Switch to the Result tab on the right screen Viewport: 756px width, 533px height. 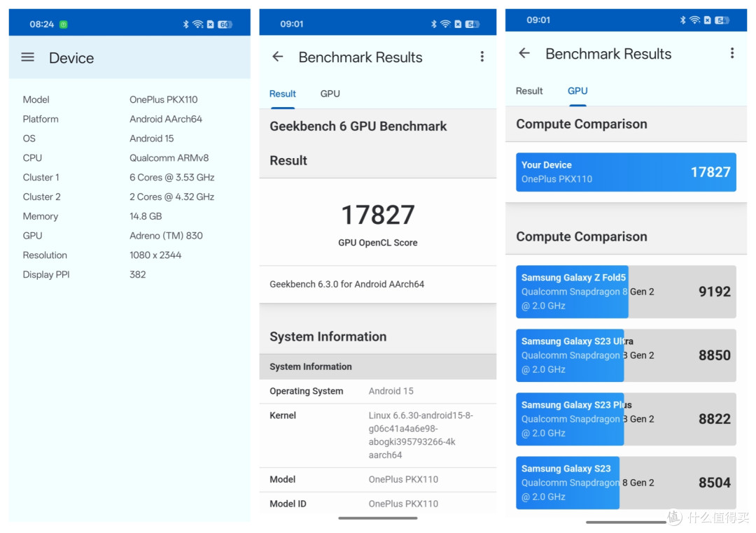click(x=529, y=91)
